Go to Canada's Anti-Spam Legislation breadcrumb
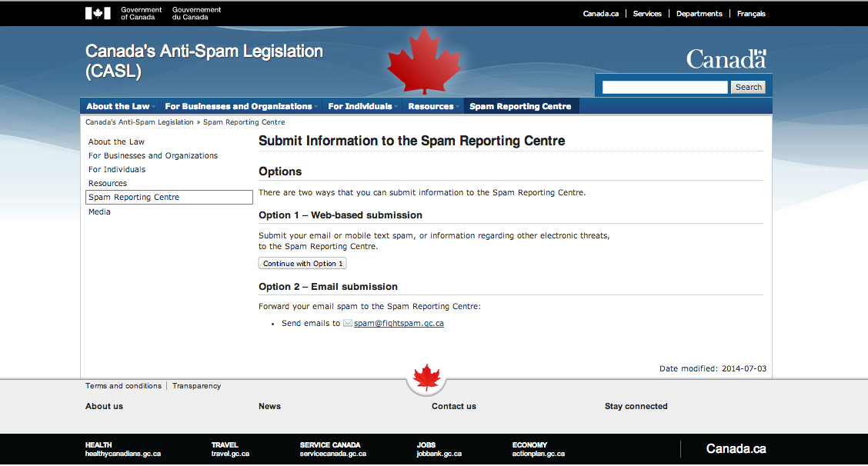 [x=139, y=122]
